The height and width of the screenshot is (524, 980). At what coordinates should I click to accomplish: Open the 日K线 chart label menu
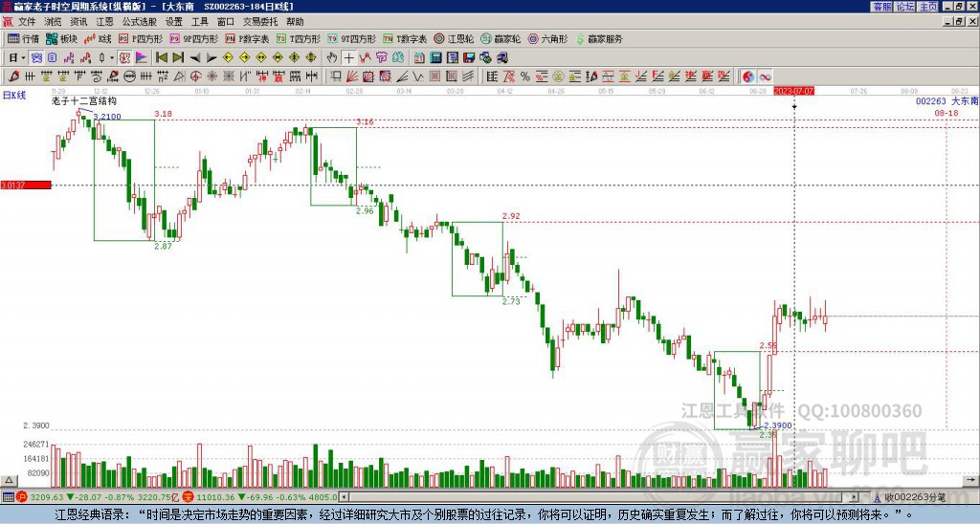click(14, 95)
